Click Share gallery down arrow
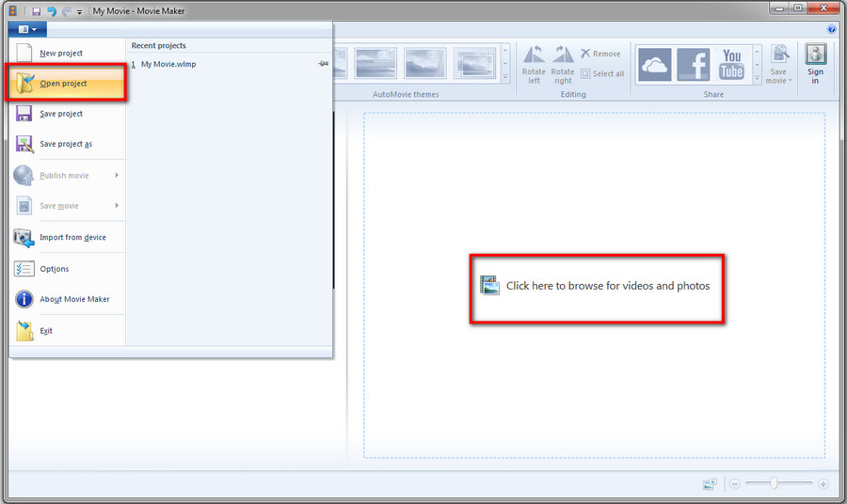The height and width of the screenshot is (504, 847). pyautogui.click(x=758, y=64)
